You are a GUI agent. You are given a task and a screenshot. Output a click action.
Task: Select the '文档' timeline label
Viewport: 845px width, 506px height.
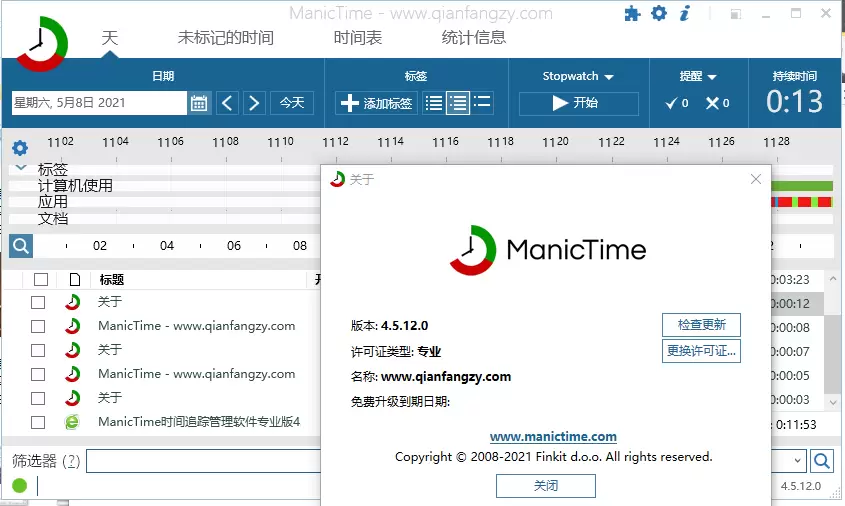point(53,218)
